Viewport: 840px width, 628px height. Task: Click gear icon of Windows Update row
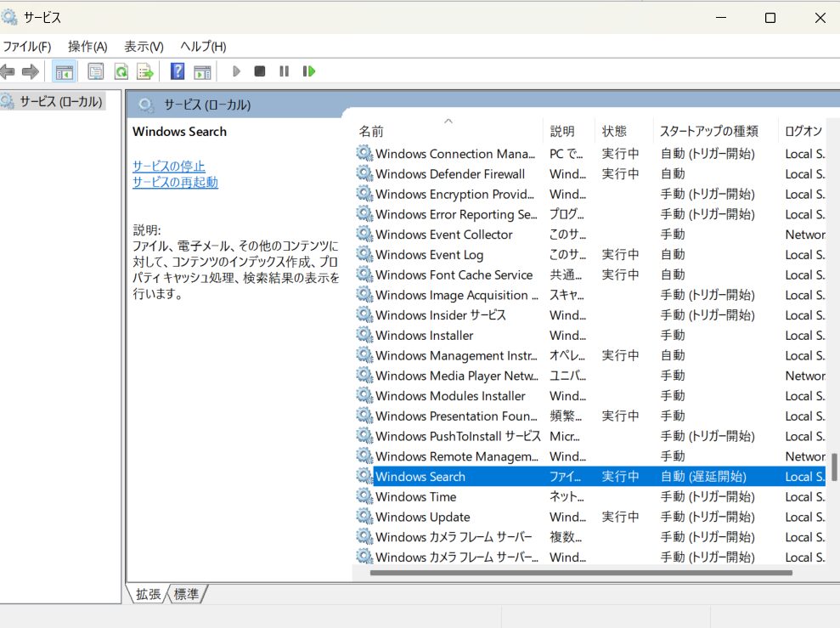(x=365, y=517)
